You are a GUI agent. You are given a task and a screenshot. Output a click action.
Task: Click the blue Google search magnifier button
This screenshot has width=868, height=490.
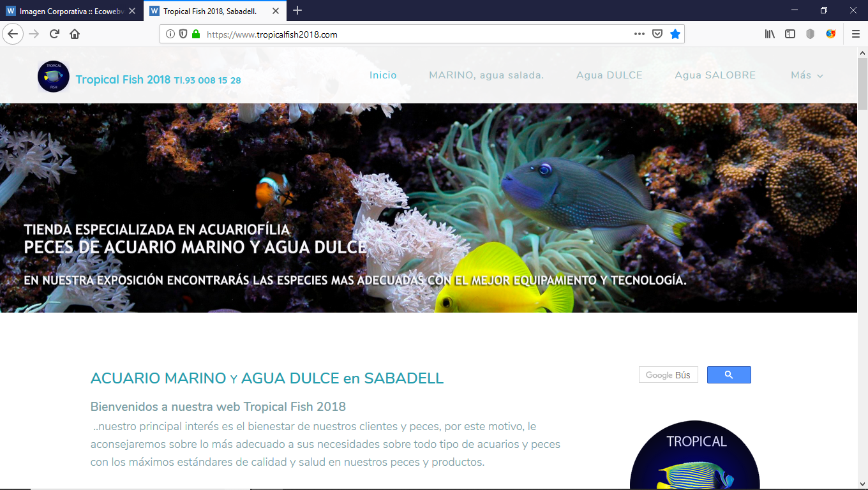[x=729, y=375]
